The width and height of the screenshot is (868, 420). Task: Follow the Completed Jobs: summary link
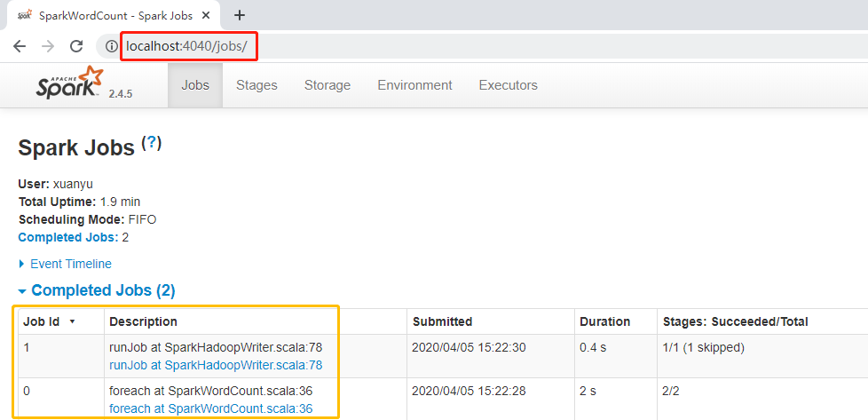[x=68, y=238]
